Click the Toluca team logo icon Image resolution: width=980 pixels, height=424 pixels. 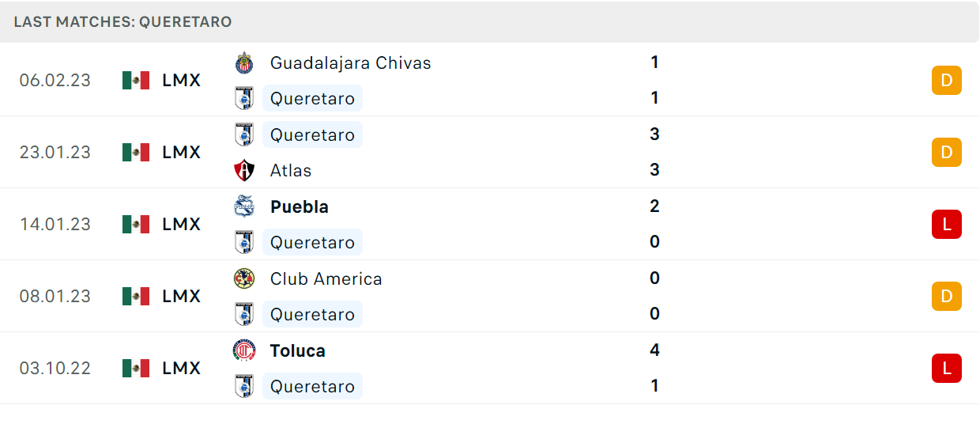click(244, 350)
